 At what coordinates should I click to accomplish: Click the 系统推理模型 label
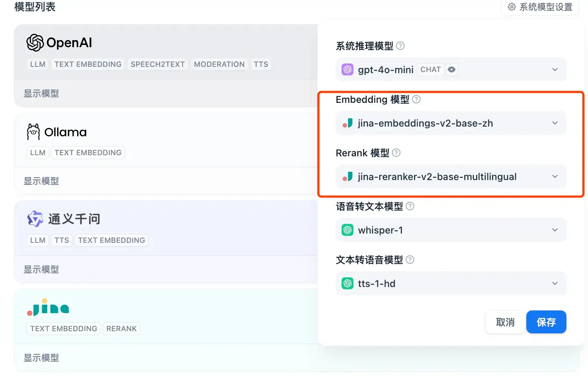click(x=365, y=46)
